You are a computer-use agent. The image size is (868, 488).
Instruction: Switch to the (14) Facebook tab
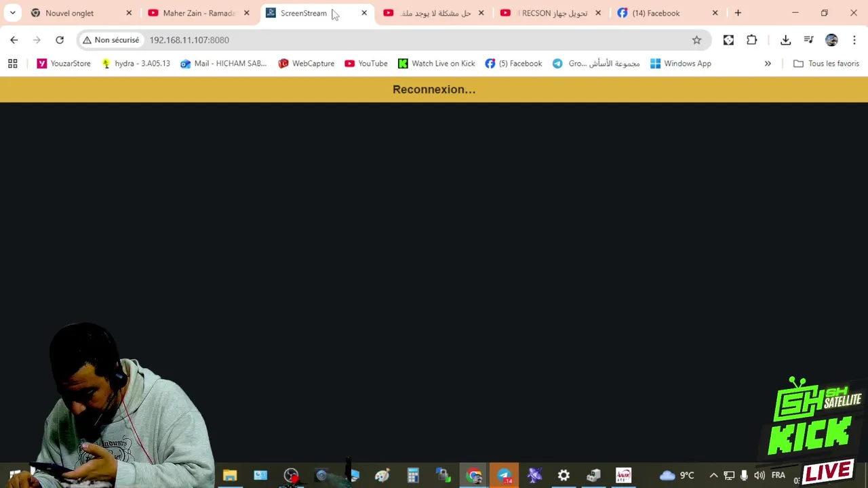pyautogui.click(x=655, y=13)
